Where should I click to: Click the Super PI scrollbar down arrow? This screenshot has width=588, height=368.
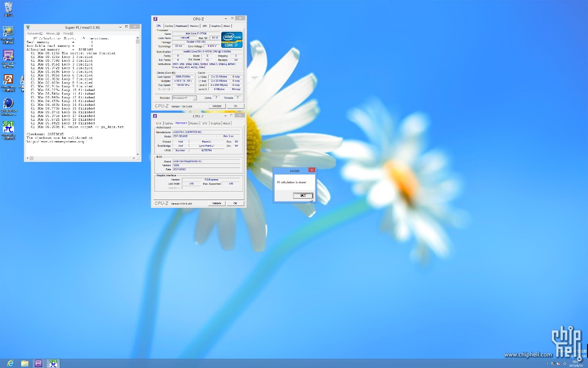pos(138,154)
